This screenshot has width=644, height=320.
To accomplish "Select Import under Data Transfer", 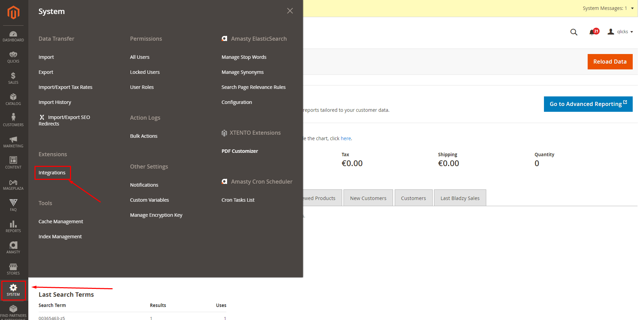I will [x=46, y=57].
